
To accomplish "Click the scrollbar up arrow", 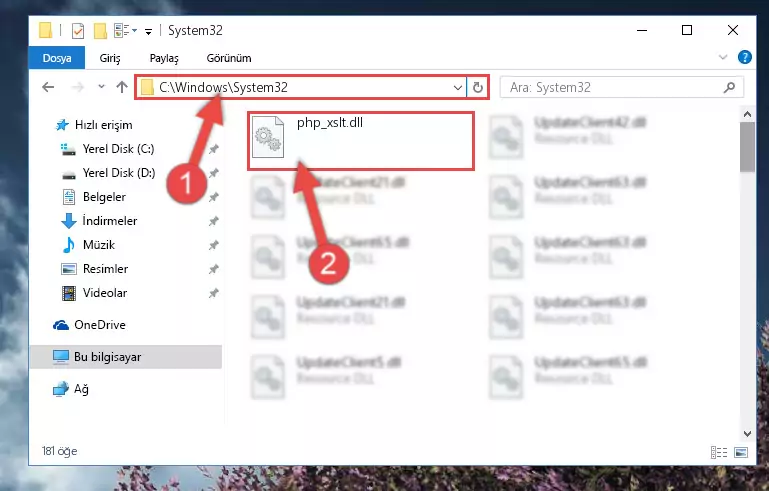I will point(747,114).
